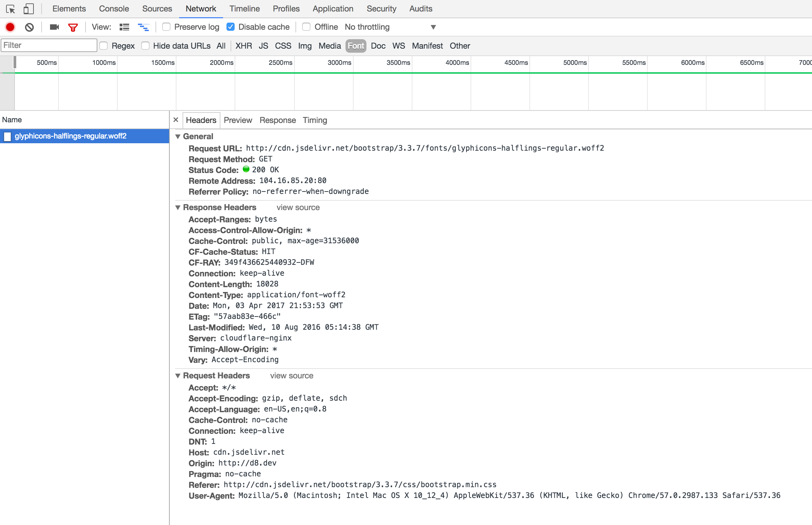812x525 pixels.
Task: Open the Application panel
Action: 333,8
